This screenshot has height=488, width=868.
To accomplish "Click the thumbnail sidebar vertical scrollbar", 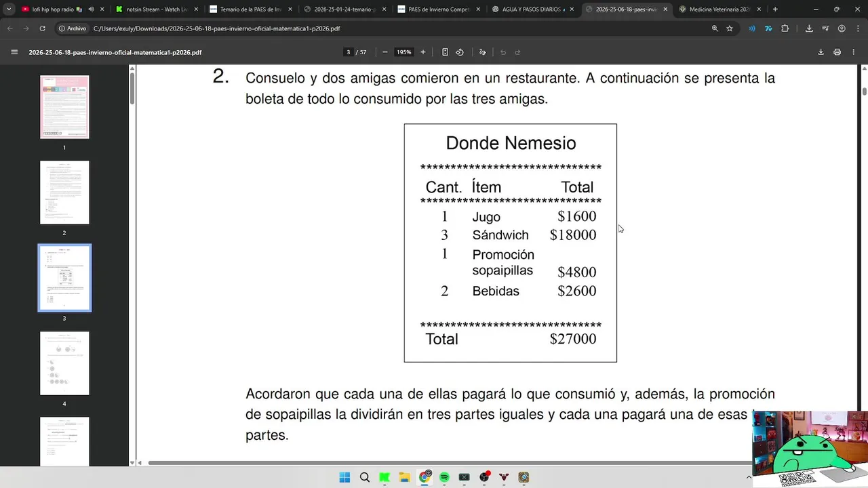I will pyautogui.click(x=132, y=88).
